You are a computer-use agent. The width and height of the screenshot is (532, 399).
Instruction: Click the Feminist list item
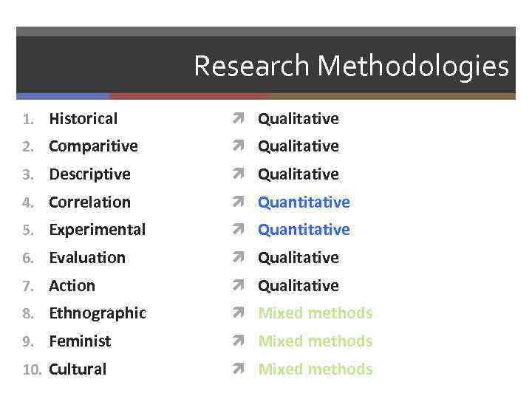[80, 341]
